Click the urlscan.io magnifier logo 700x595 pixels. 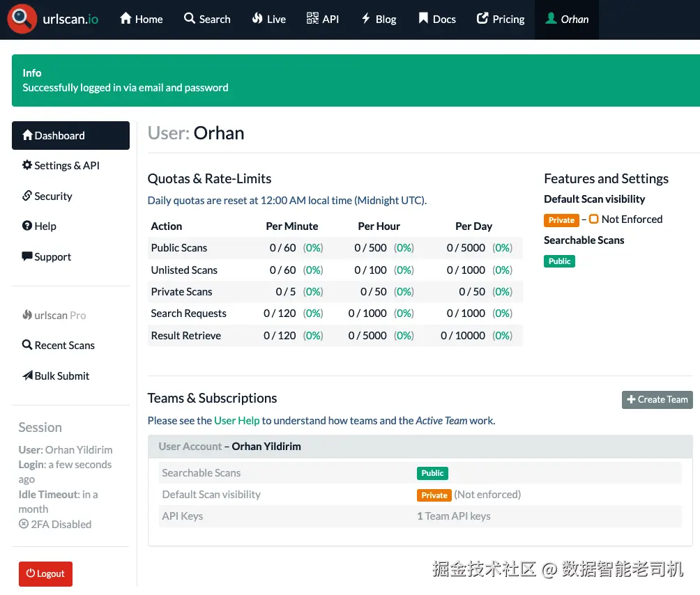pos(22,20)
